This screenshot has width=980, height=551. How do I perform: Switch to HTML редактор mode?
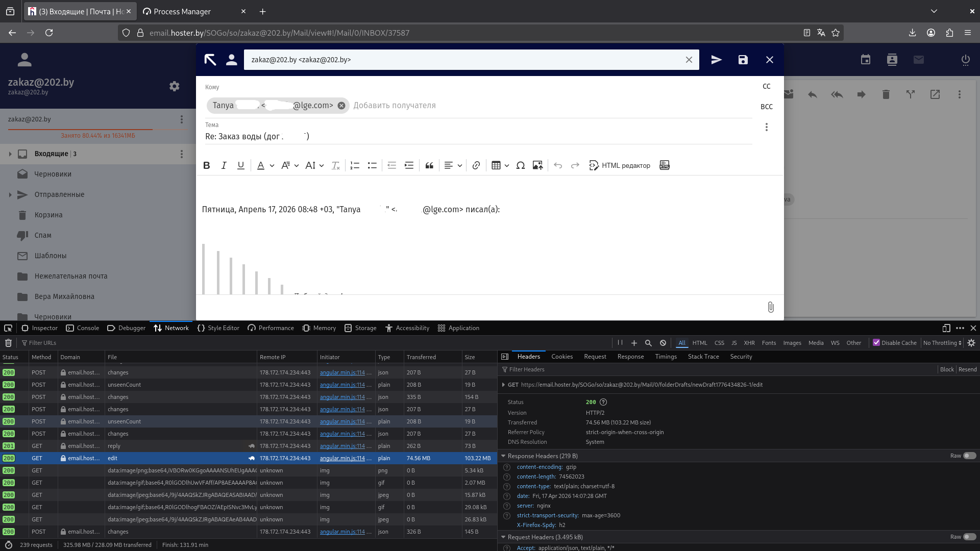tap(620, 165)
